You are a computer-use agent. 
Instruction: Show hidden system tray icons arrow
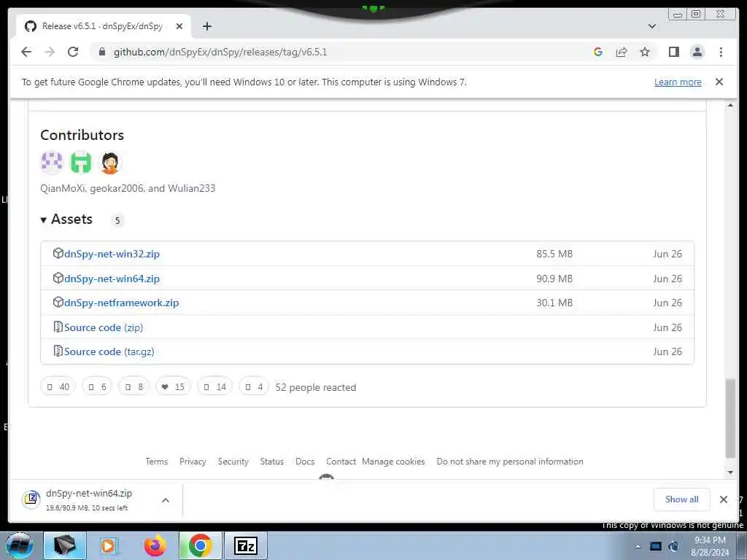click(638, 546)
